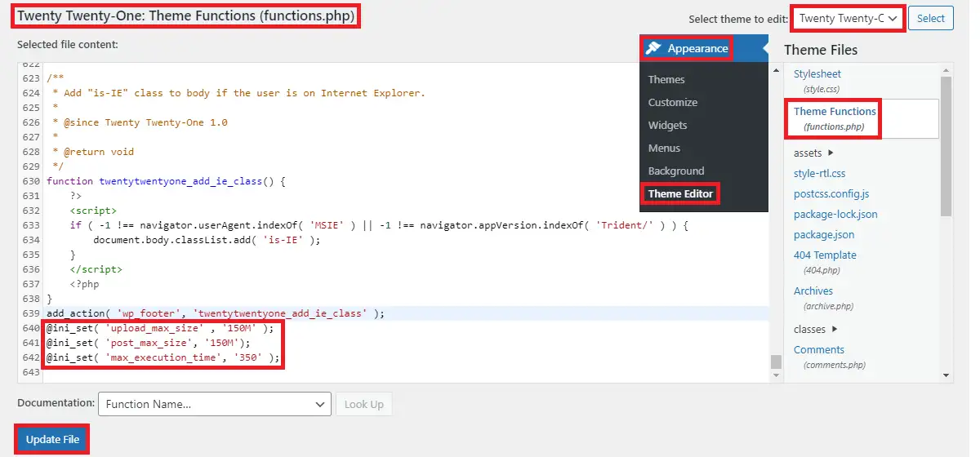The image size is (980, 457).
Task: Open package-lock.json file
Action: [835, 214]
